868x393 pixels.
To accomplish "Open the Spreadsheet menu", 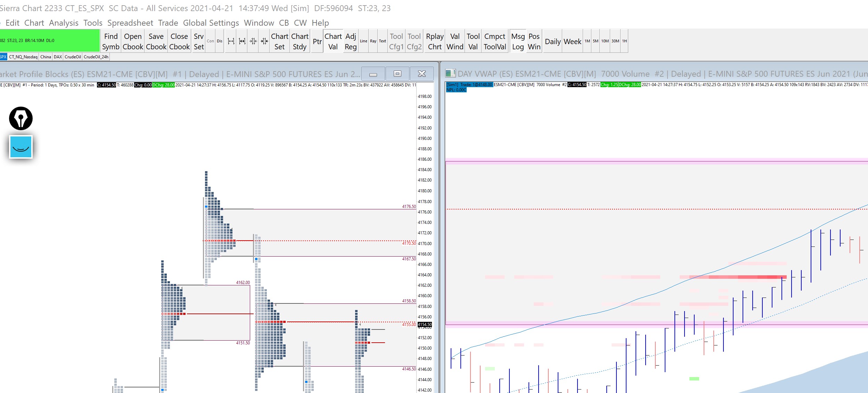I will (130, 23).
